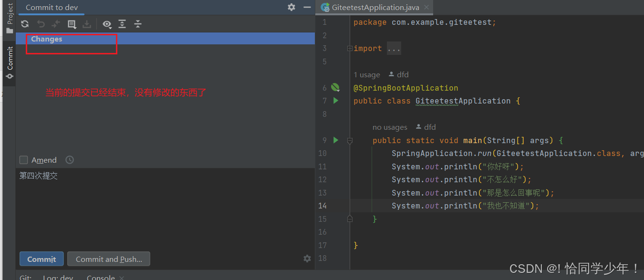Click the 'Commit to dev' panel title
644x280 pixels.
point(52,8)
